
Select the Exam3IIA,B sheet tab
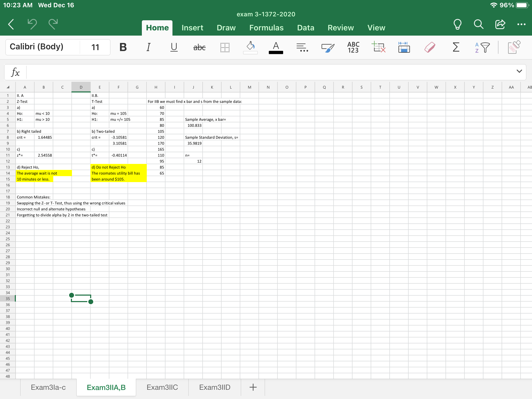click(x=106, y=387)
